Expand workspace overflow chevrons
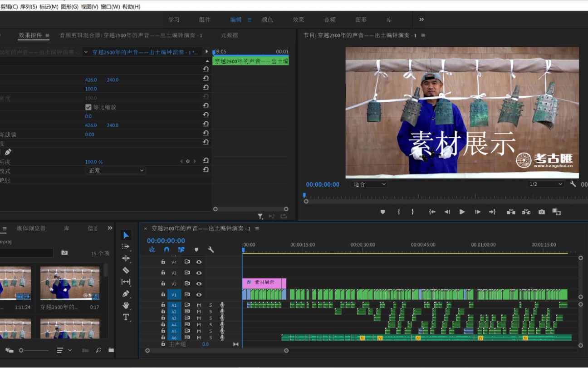The width and height of the screenshot is (588, 368). pyautogui.click(x=421, y=20)
